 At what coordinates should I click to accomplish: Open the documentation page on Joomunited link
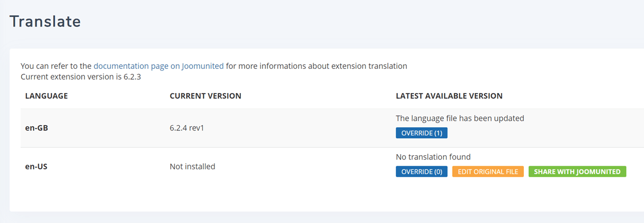click(159, 66)
